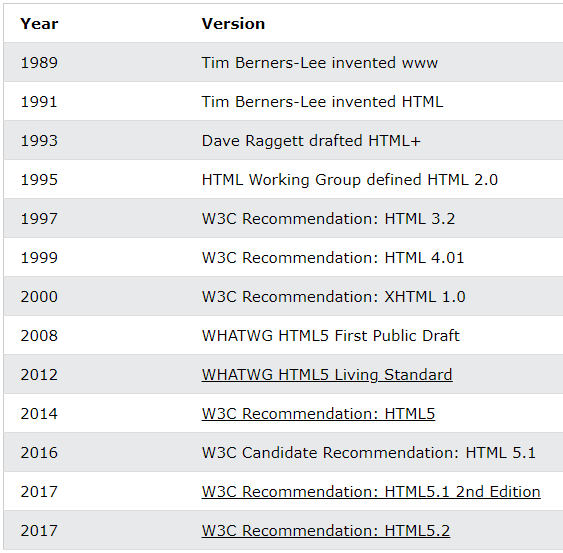Image resolution: width=563 pixels, height=553 pixels.
Task: Open the W3C Recommendation: HTML5 link
Action: click(x=318, y=414)
